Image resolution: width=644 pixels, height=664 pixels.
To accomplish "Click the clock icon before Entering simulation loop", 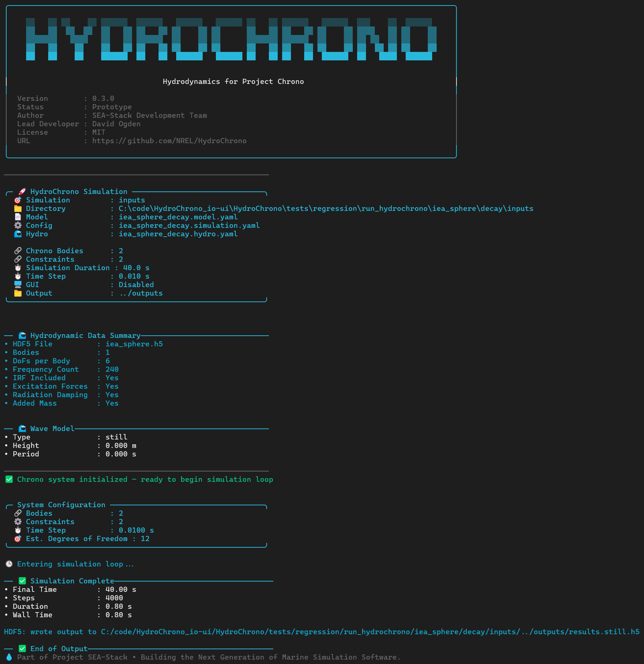I will pos(9,564).
